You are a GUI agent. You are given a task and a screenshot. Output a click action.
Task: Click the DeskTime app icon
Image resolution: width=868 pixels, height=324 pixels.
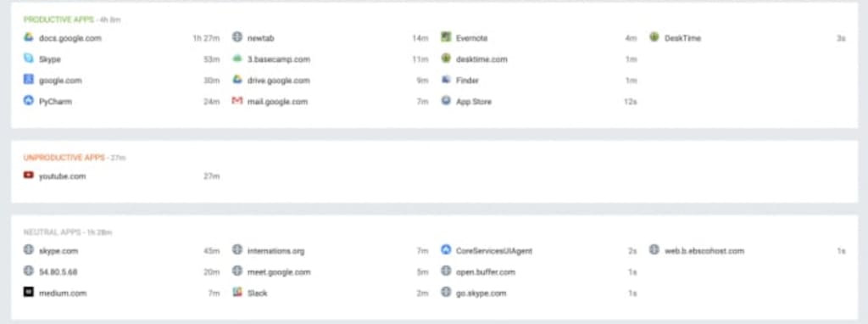point(654,37)
